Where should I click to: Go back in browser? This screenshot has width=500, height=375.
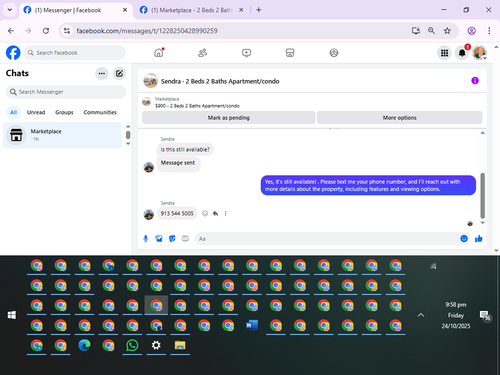(11, 31)
